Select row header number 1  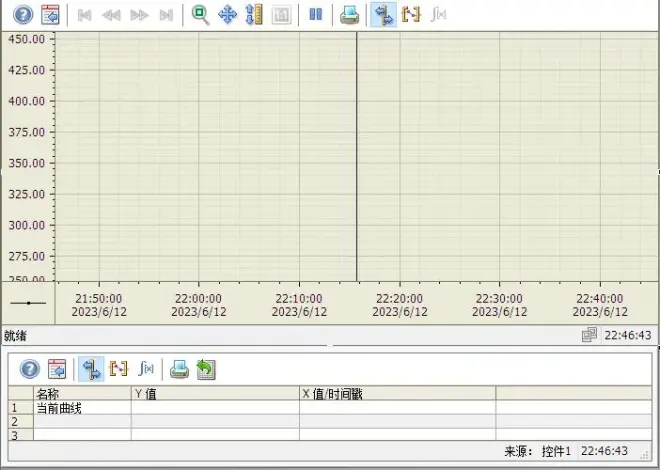click(x=21, y=408)
